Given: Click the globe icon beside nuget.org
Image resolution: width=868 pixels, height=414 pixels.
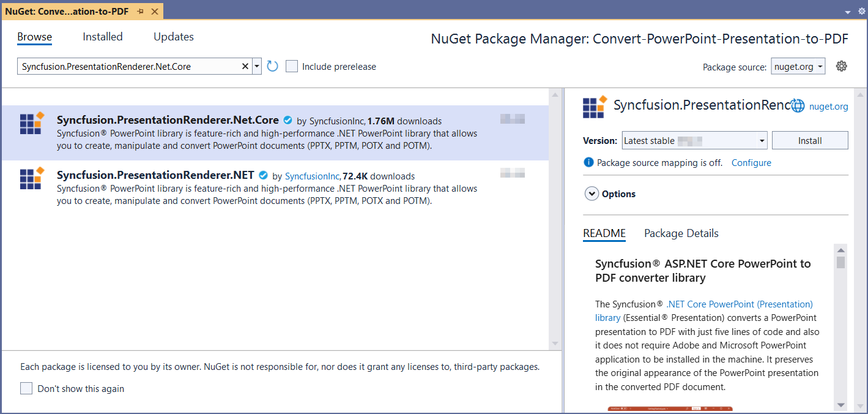Looking at the screenshot, I should [x=797, y=105].
